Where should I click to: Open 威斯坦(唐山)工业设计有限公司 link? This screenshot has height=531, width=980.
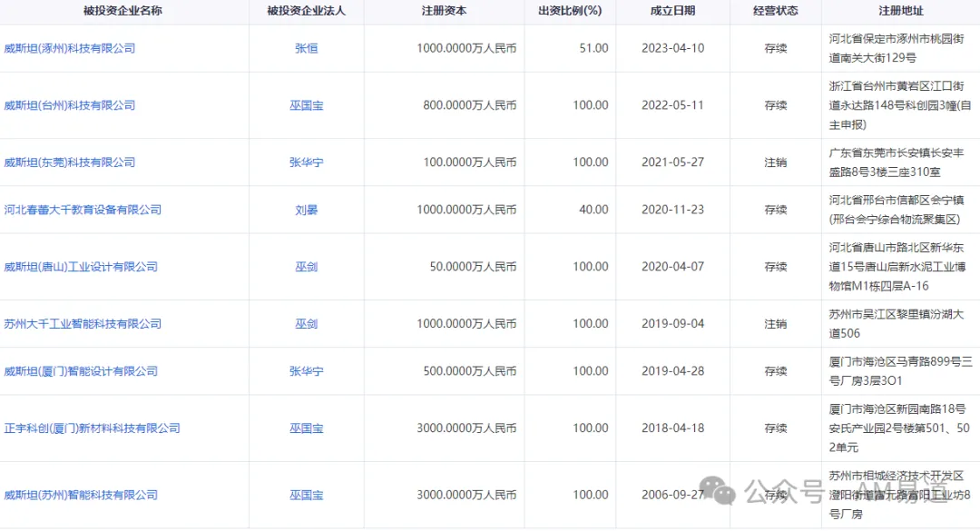(x=81, y=267)
